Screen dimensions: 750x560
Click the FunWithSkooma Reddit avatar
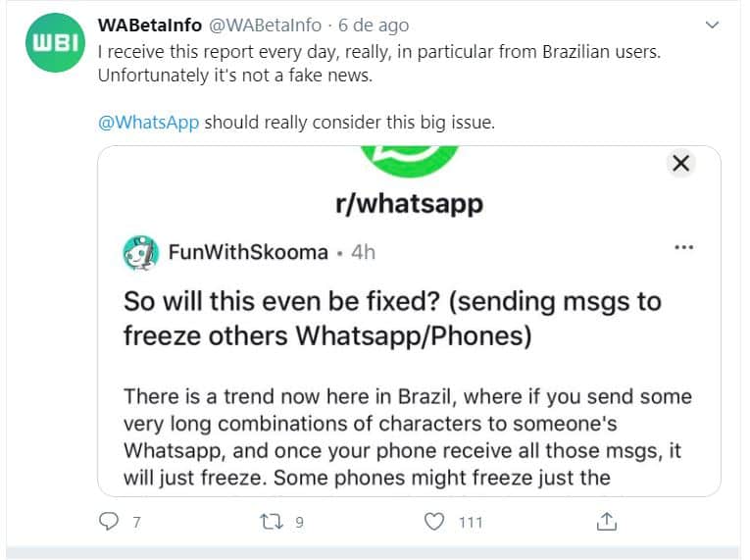[x=141, y=252]
